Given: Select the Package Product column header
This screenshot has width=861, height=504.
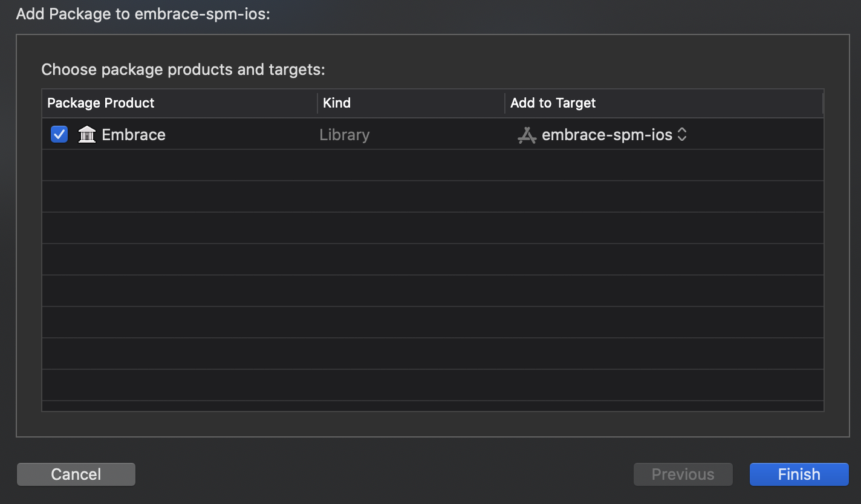Looking at the screenshot, I should (180, 103).
